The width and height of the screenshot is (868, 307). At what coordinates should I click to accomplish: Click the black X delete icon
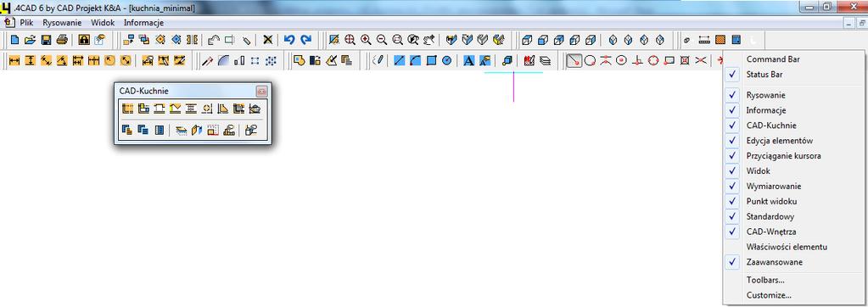pyautogui.click(x=268, y=40)
